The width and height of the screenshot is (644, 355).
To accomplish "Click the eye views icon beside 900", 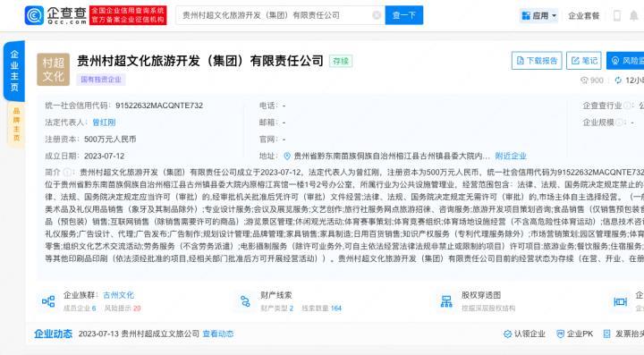I will point(584,80).
